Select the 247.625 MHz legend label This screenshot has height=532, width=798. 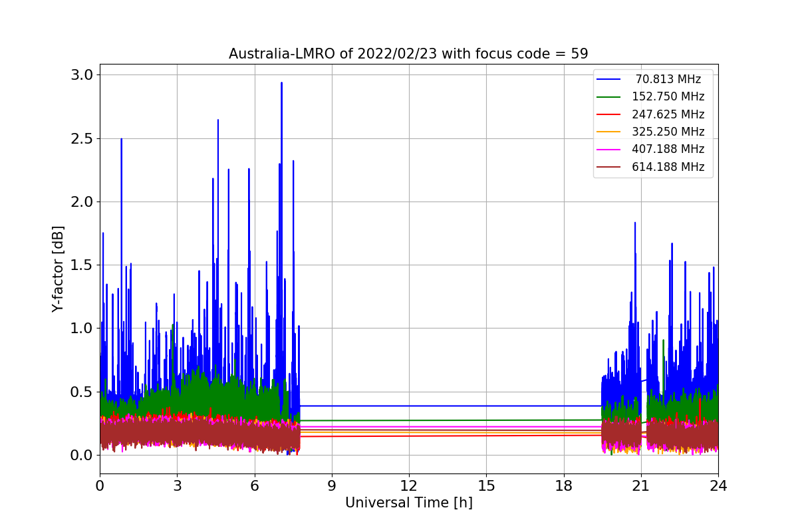coord(668,114)
